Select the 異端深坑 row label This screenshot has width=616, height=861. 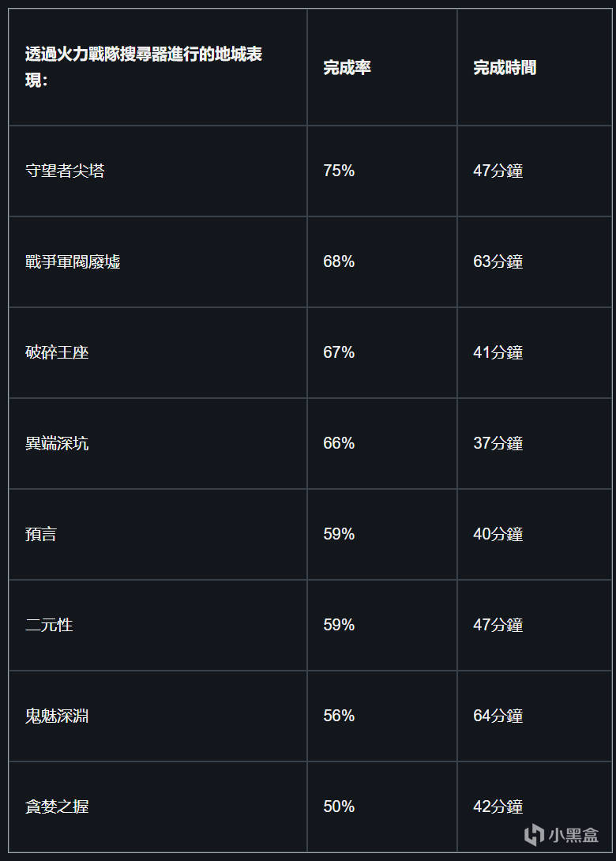point(57,443)
